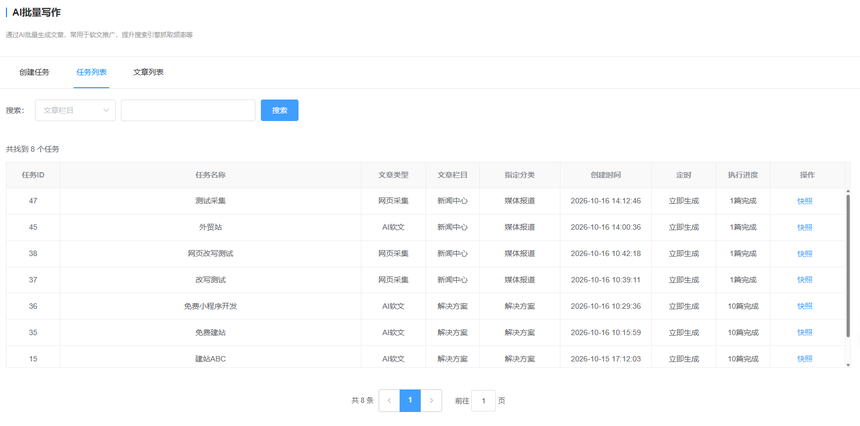The height and width of the screenshot is (426, 860).
Task: Switch to the 创建任务 tab
Action: point(34,72)
